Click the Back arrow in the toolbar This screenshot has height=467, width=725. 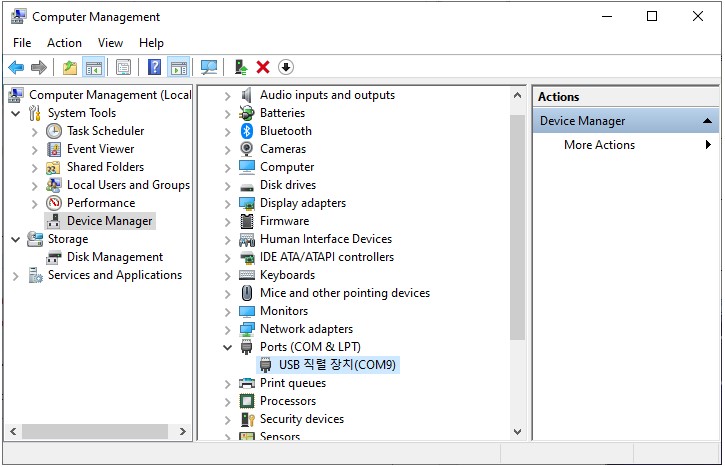pyautogui.click(x=16, y=67)
